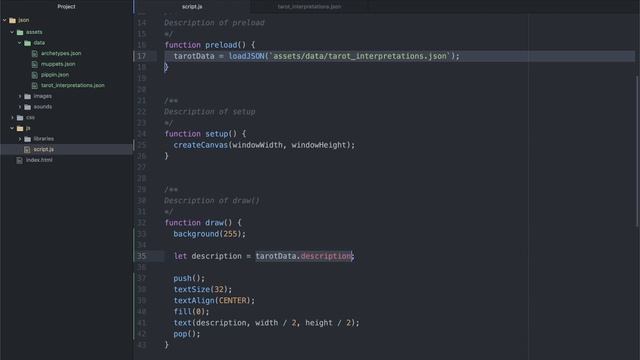
Task: Click the json root folder icon
Action: [x=13, y=20]
